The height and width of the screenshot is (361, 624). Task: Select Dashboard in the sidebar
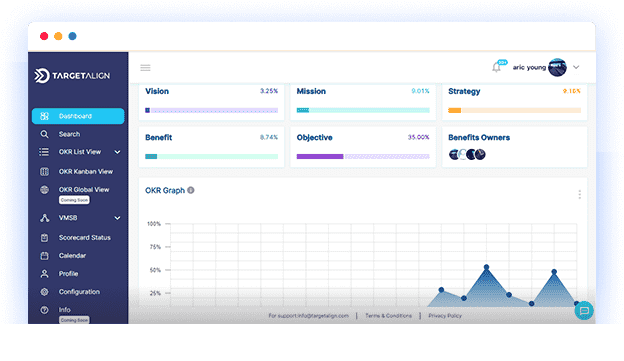tap(78, 116)
